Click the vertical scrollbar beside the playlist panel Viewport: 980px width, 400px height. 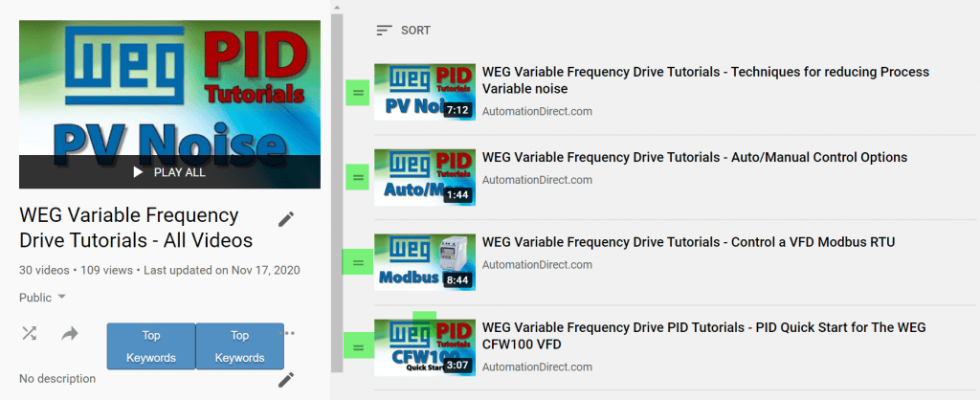(336, 191)
